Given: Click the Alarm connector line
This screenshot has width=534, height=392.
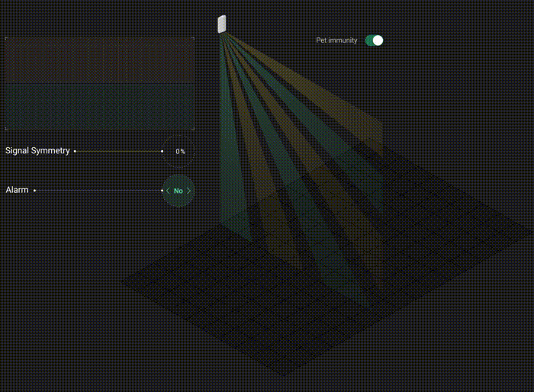Looking at the screenshot, I should coord(98,191).
